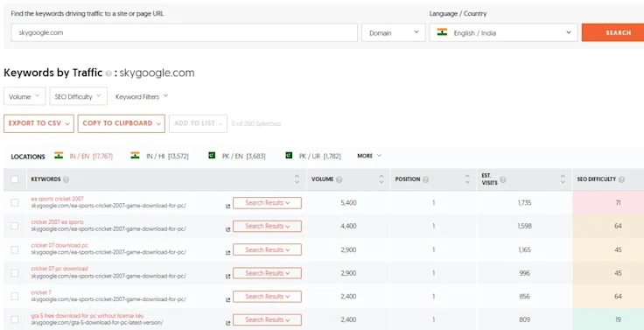This screenshot has width=644, height=330.
Task: Open external link for cricket 2007 ea sports
Action: point(228,229)
